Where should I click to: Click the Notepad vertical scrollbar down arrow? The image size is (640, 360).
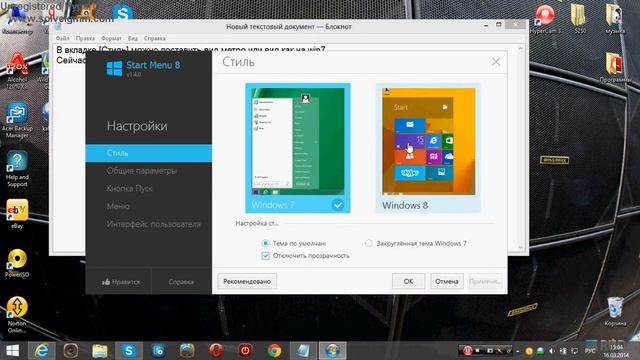coord(520,247)
